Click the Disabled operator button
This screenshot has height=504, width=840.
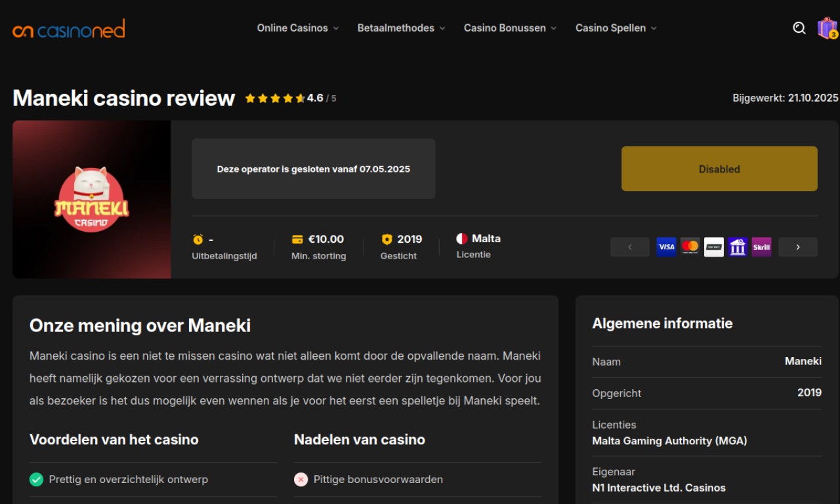[x=719, y=169]
